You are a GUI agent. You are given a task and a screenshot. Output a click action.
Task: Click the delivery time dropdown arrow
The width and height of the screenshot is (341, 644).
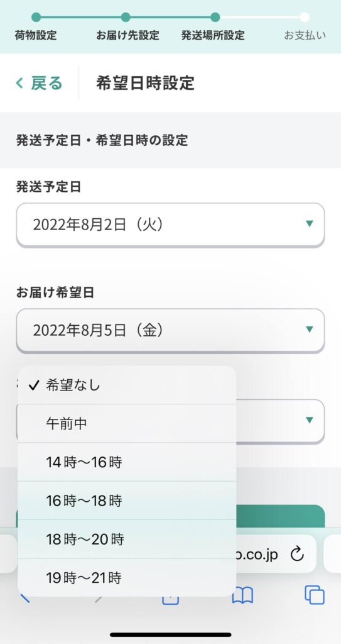coord(310,419)
